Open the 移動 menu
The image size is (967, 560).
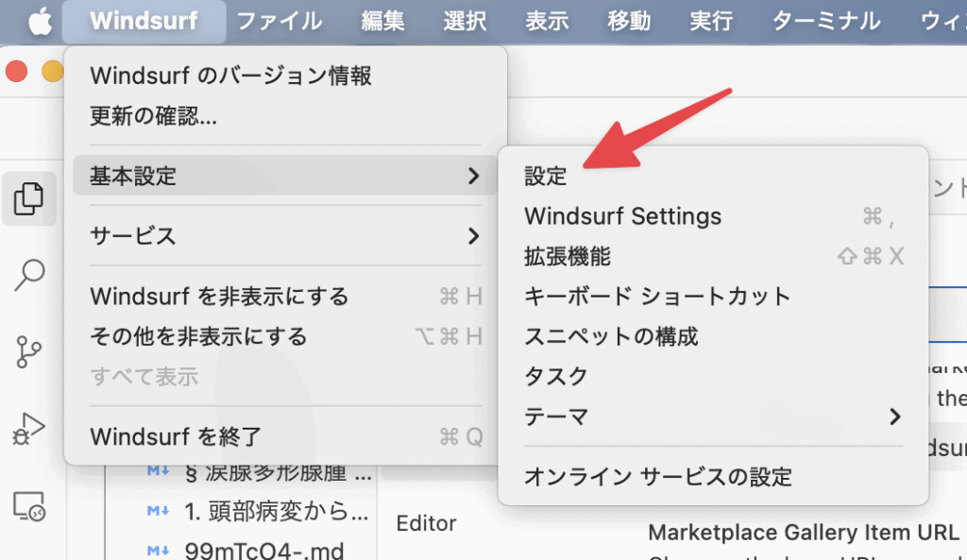[x=629, y=22]
